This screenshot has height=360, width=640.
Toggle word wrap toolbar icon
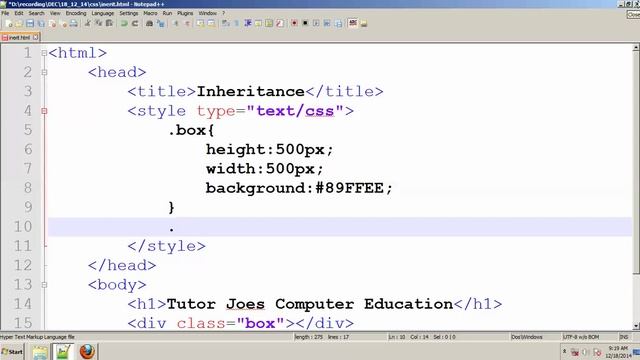click(x=225, y=23)
